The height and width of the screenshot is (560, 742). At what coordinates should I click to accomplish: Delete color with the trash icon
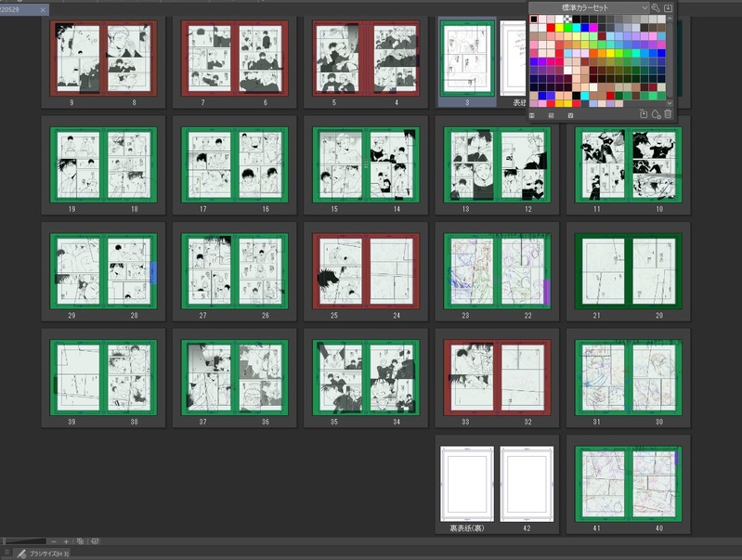tap(668, 114)
